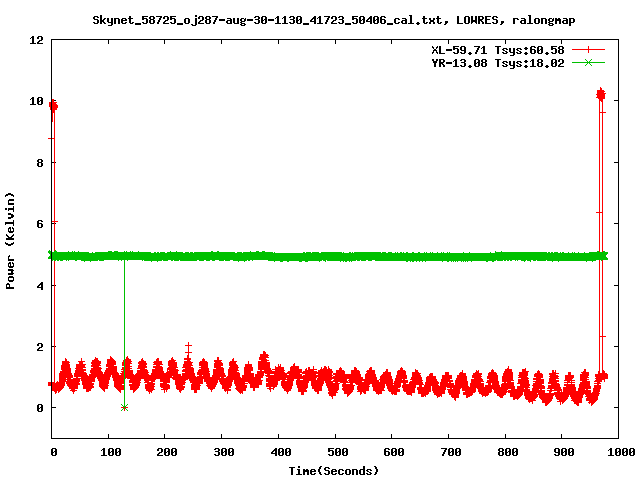Click the y-axis tick label 12

[x=36, y=40]
